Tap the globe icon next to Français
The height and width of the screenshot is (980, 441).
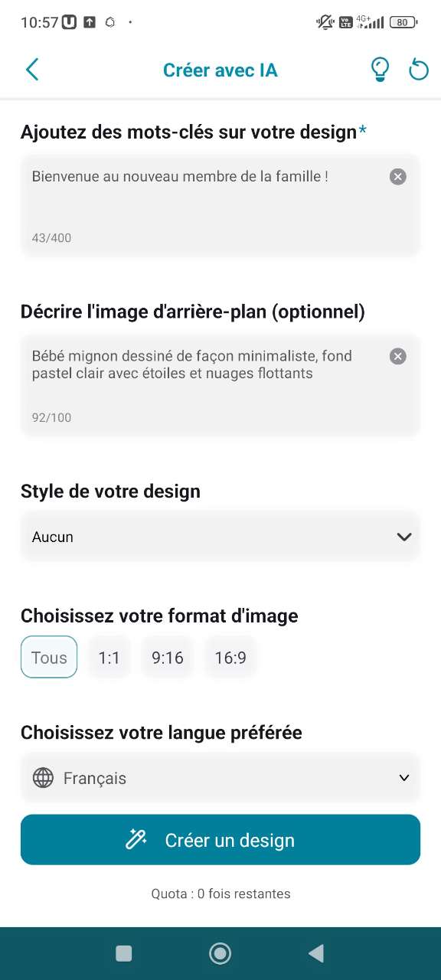(x=44, y=778)
